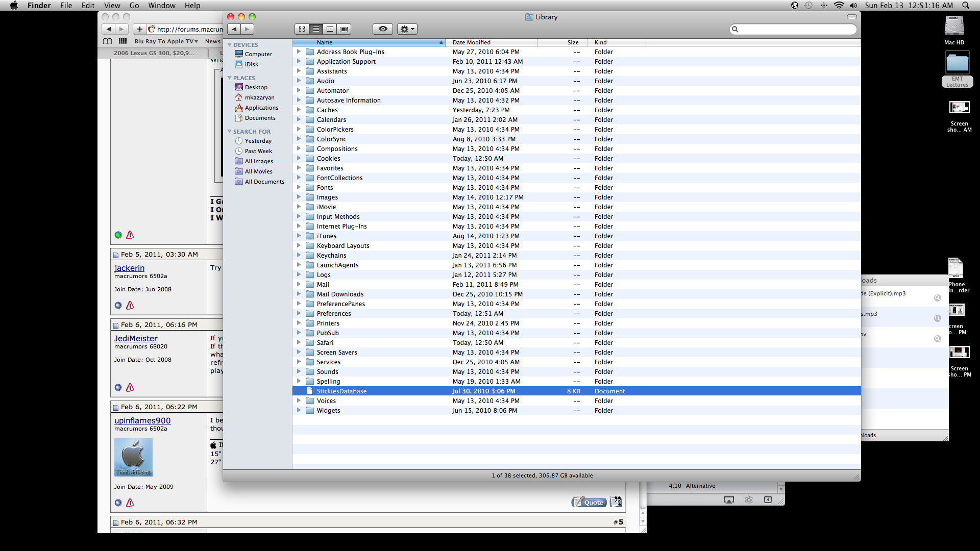Click the Quick Look eye button
Viewport: 980px width, 551px height.
pos(383,29)
